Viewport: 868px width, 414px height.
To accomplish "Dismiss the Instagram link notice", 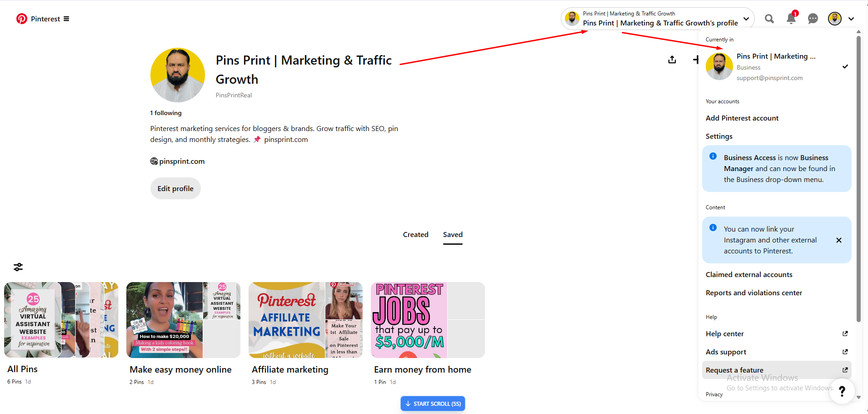I will (x=839, y=240).
